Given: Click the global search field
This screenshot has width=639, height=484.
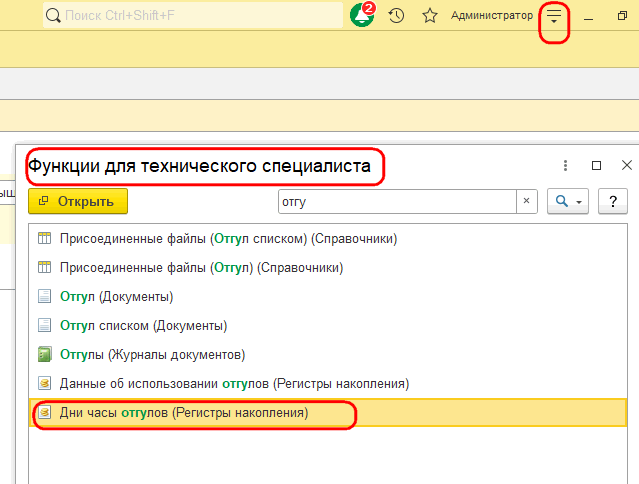Looking at the screenshot, I should tap(193, 15).
